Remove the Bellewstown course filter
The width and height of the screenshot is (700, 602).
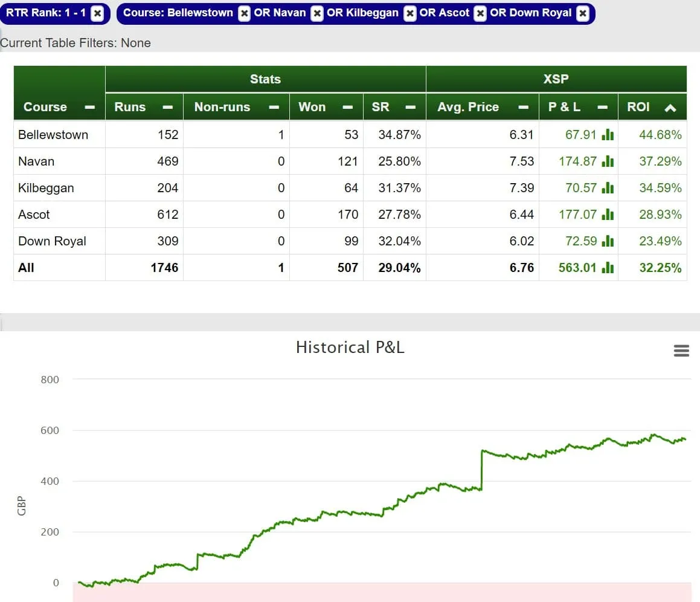click(244, 13)
